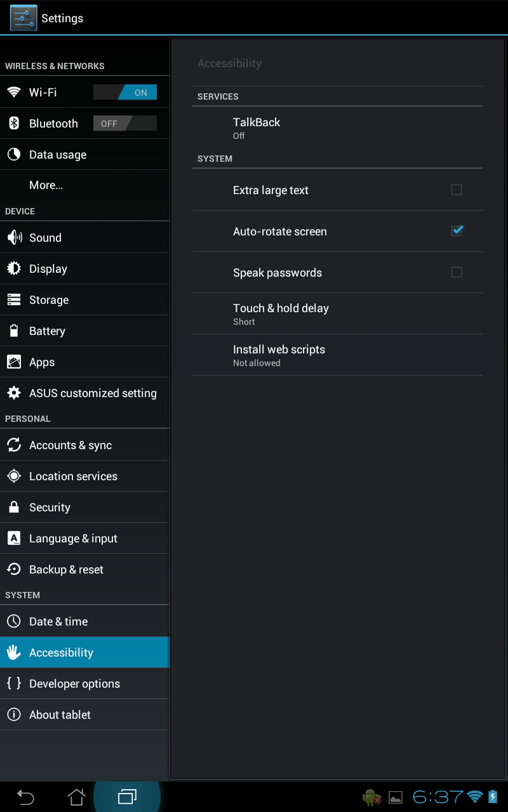Tap the clock in the status bar

(438, 796)
